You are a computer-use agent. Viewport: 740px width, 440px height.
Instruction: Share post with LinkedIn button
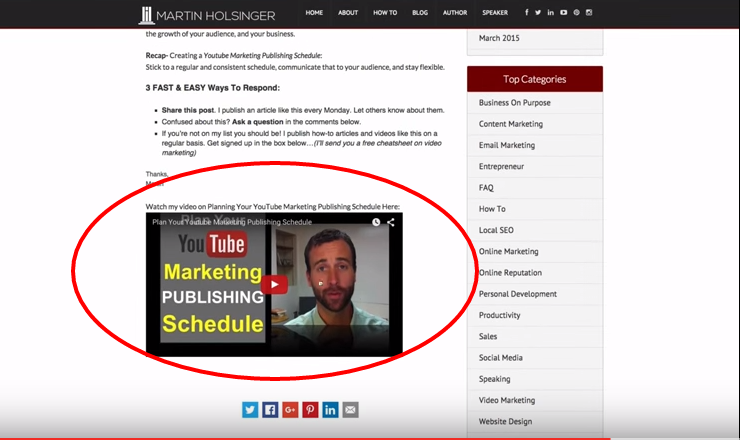pos(330,410)
